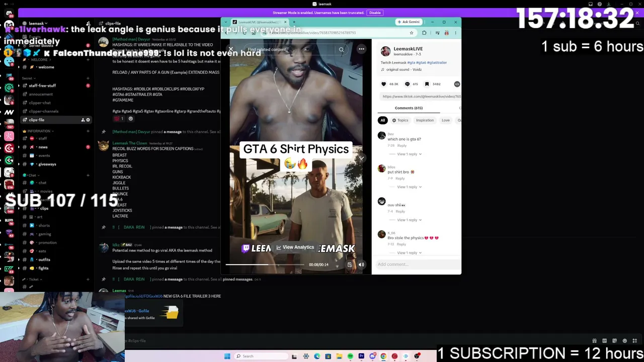644x362 pixels.
Task: Open Microsoft Edge from the taskbar
Action: pos(317,356)
